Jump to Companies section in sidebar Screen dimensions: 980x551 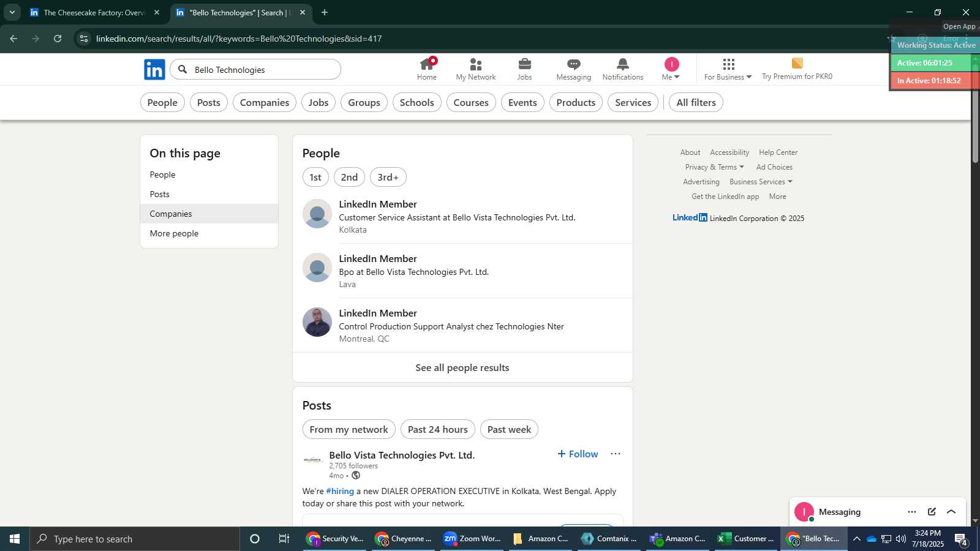209,214
